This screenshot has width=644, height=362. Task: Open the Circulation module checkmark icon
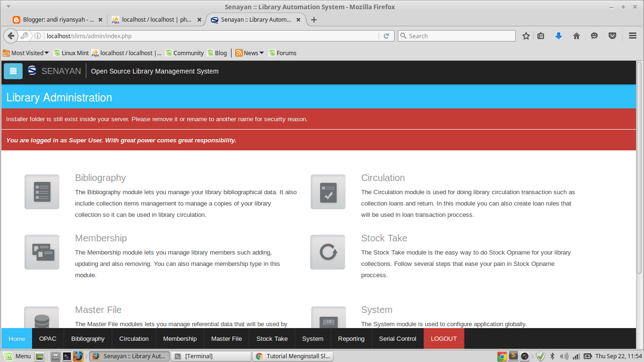point(328,192)
